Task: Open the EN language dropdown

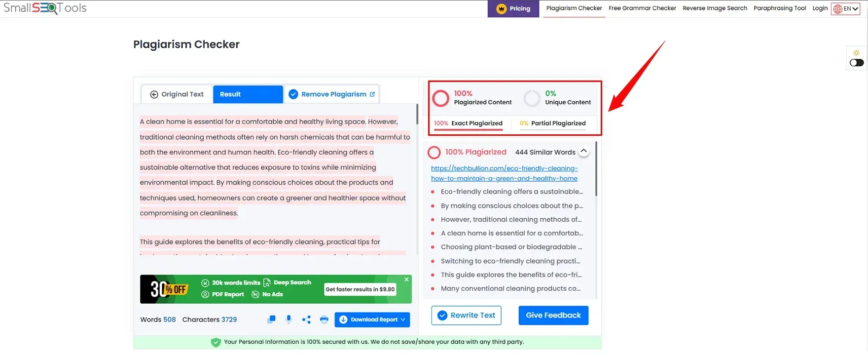Action: (x=845, y=8)
